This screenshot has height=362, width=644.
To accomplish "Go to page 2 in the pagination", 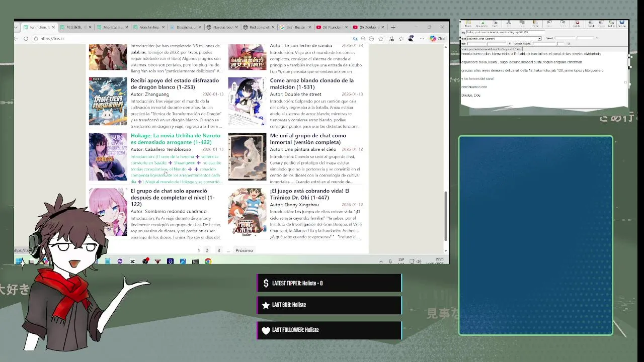I will [206, 250].
